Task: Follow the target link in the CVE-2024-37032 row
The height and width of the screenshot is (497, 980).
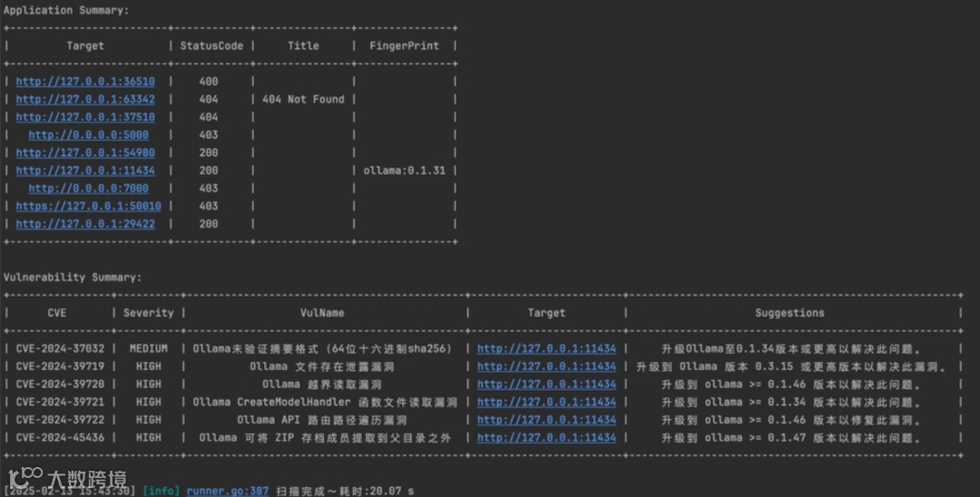Action: (547, 348)
